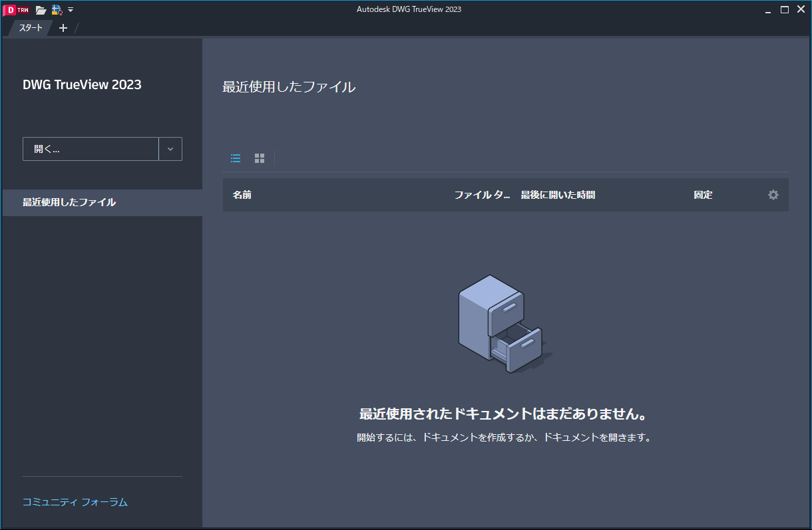This screenshot has height=530, width=812.
Task: Sort by the 名前 column header
Action: click(242, 195)
